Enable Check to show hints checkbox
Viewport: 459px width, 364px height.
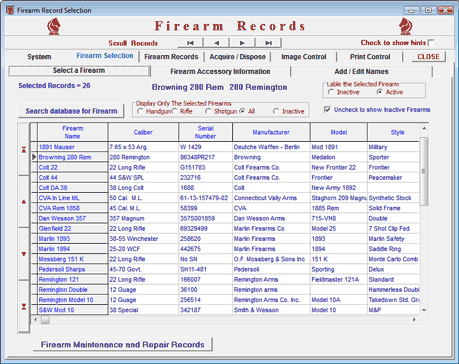[431, 43]
